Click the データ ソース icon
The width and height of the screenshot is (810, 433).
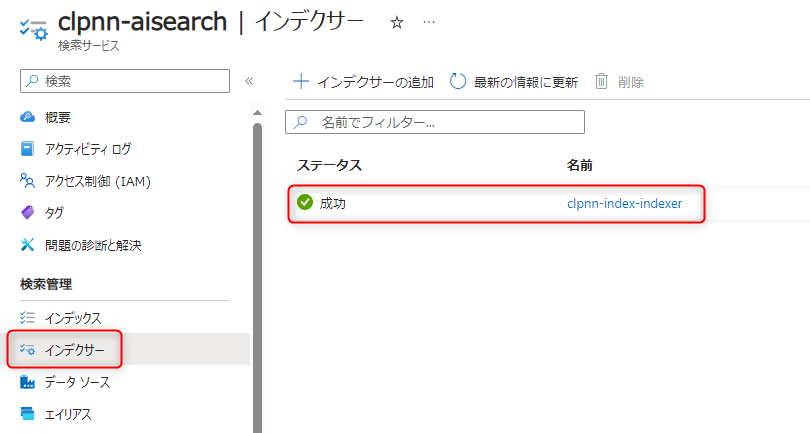coord(28,382)
